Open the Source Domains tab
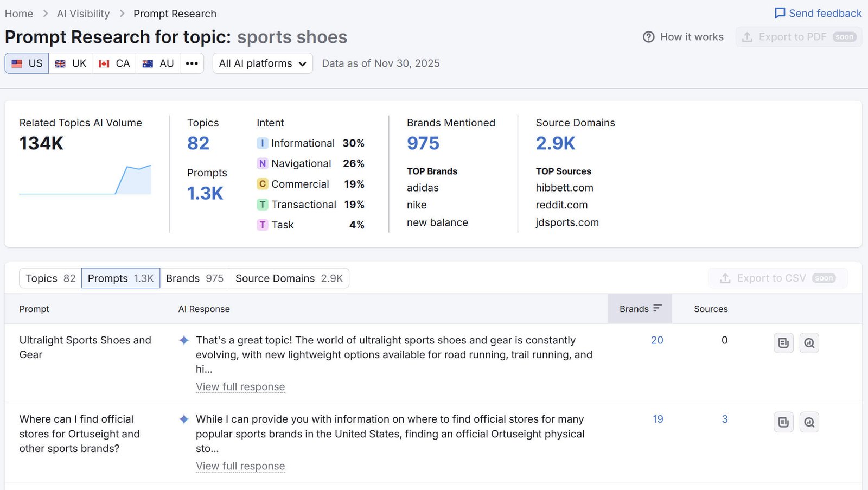Image resolution: width=868 pixels, height=490 pixels. pyautogui.click(x=289, y=278)
